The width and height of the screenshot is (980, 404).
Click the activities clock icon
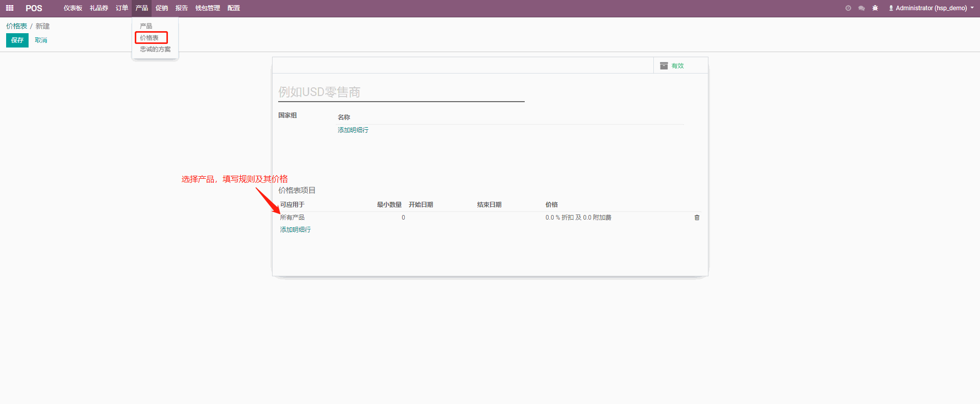pos(848,8)
